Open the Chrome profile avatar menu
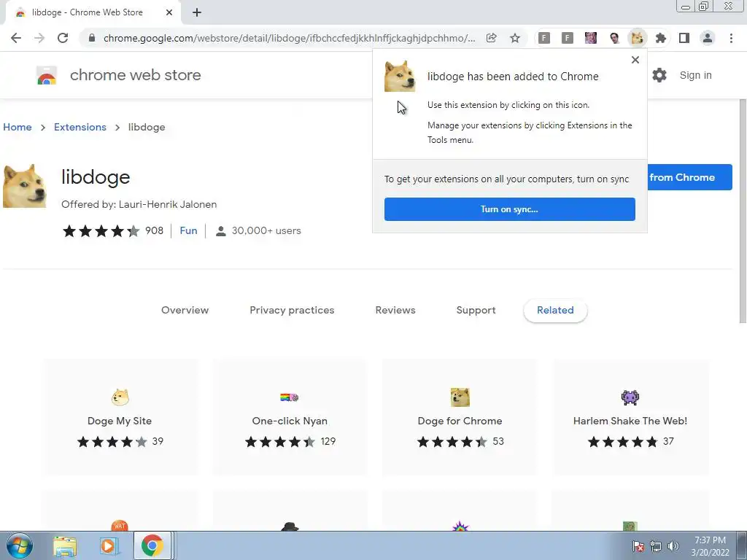 (708, 38)
